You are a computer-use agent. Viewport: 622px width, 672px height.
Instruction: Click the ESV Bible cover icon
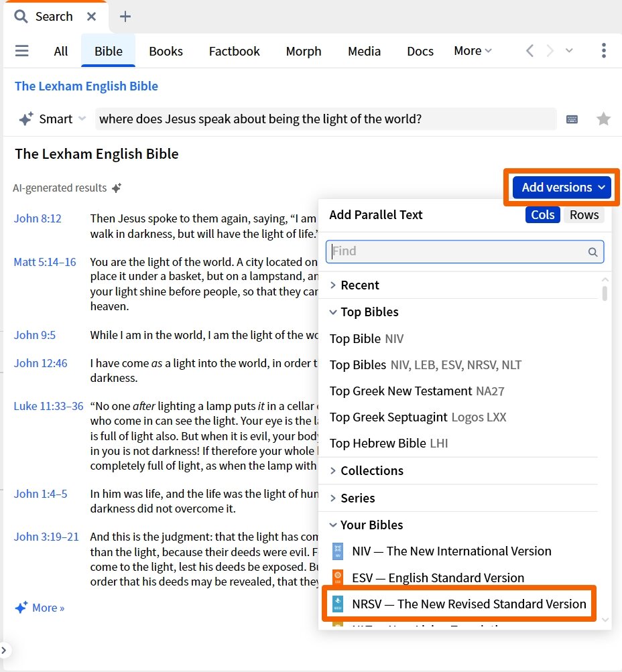tap(338, 578)
